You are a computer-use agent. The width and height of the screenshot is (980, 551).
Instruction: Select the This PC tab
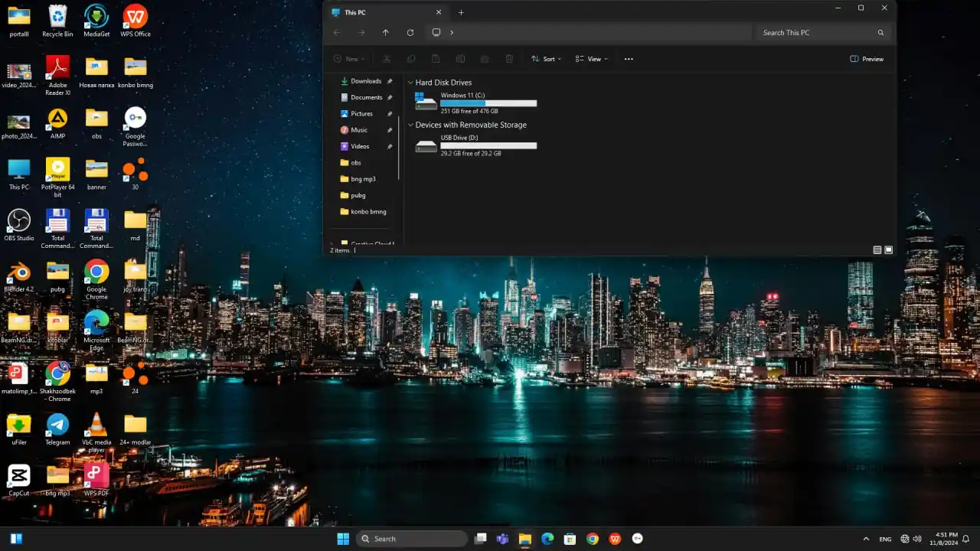point(386,12)
